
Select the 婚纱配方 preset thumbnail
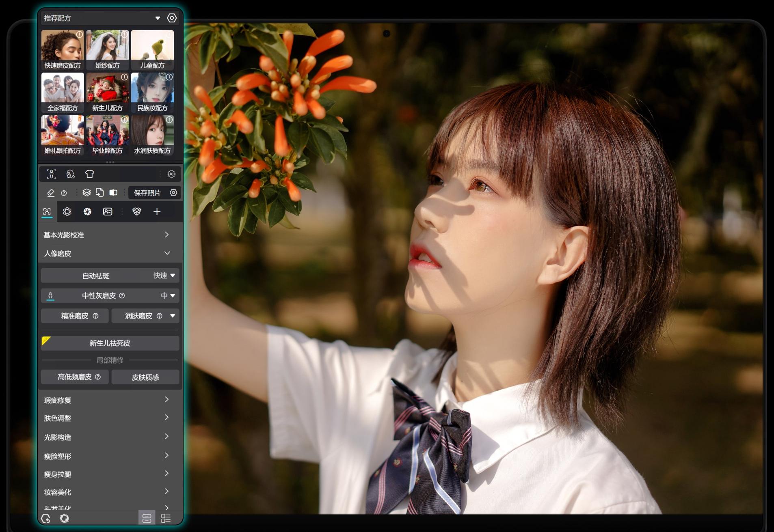point(107,50)
